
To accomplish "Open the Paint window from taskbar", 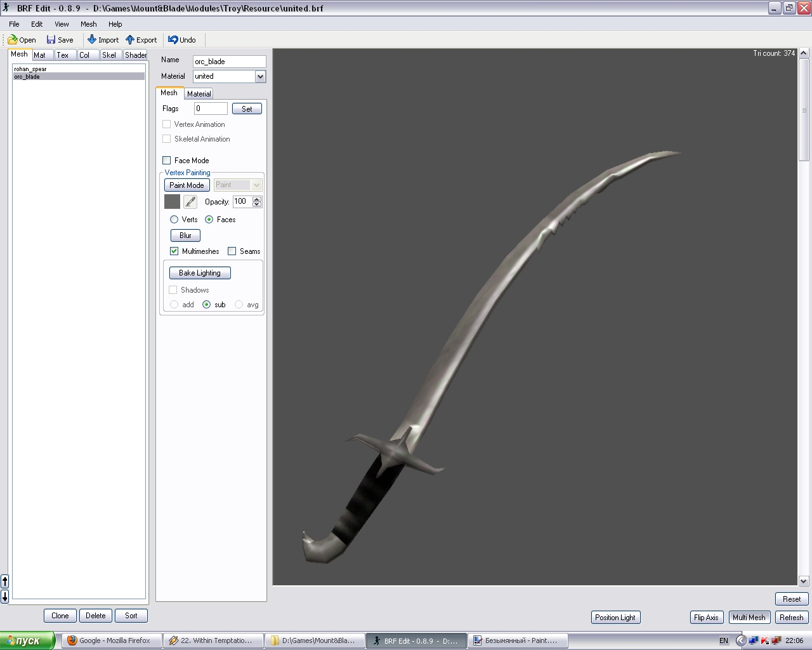I will pos(517,640).
